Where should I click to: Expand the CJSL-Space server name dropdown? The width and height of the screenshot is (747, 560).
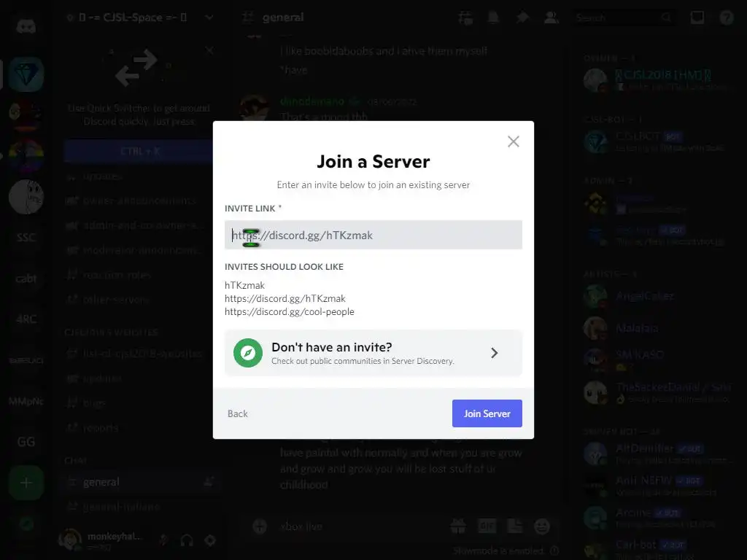pos(209,17)
